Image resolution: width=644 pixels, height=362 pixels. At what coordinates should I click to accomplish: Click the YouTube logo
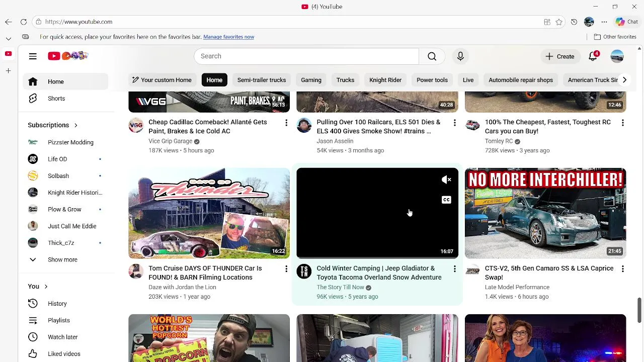68,56
